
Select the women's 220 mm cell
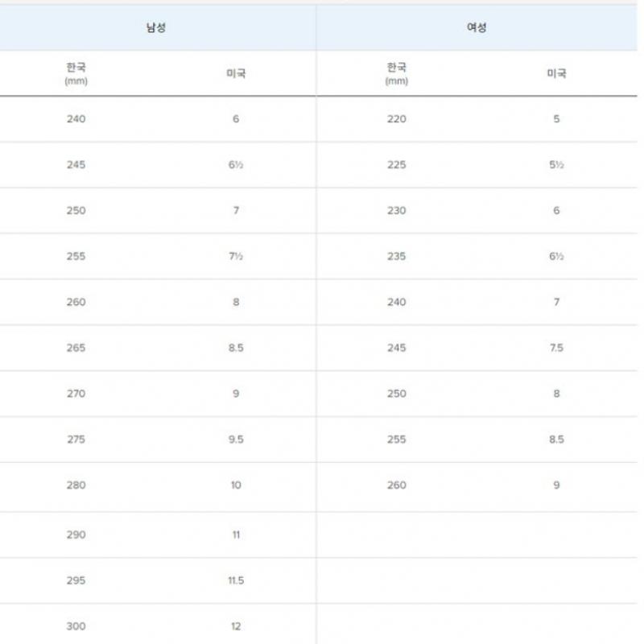tap(396, 119)
